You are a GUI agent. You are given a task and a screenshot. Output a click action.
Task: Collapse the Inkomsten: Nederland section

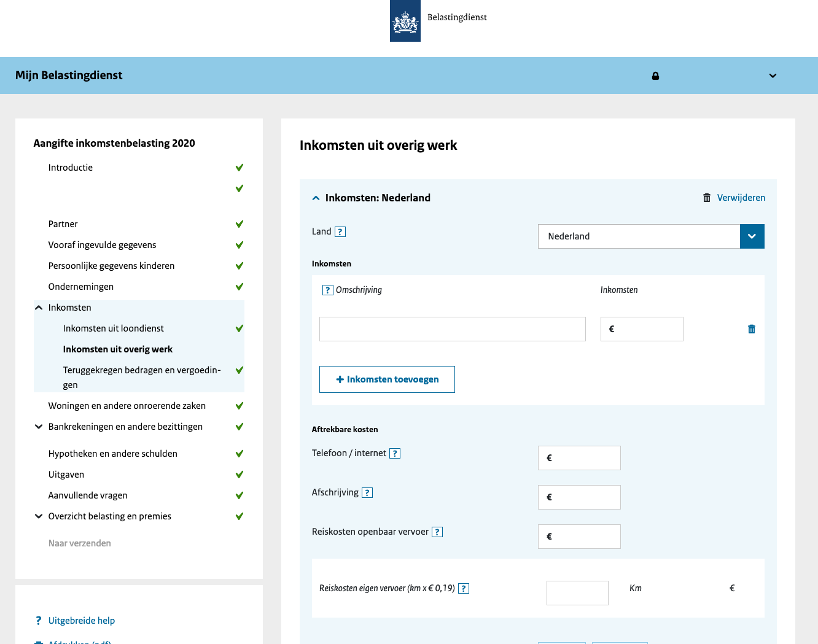pos(316,198)
